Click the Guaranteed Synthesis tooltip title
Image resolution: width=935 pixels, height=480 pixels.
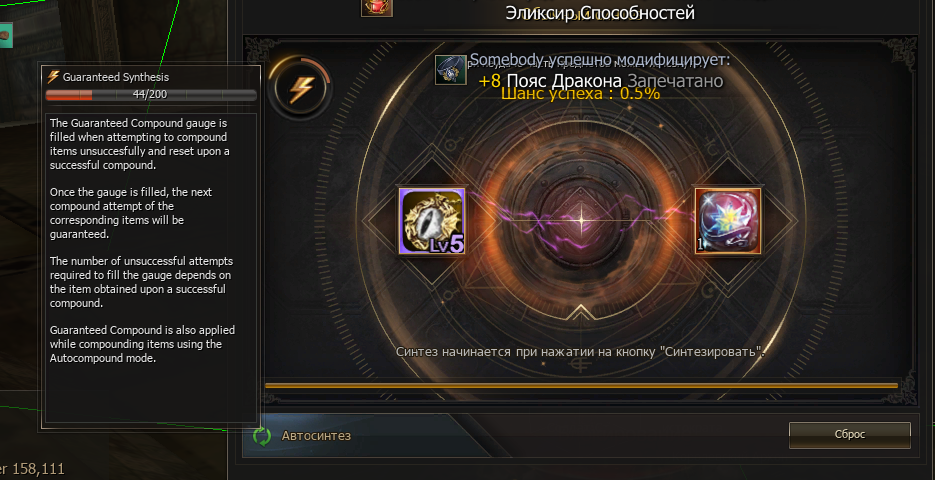tap(116, 77)
